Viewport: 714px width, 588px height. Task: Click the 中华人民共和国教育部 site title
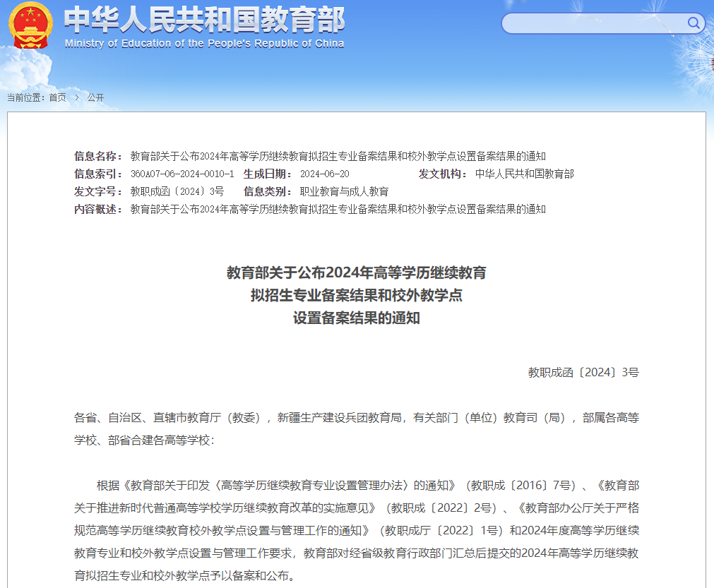(x=205, y=20)
